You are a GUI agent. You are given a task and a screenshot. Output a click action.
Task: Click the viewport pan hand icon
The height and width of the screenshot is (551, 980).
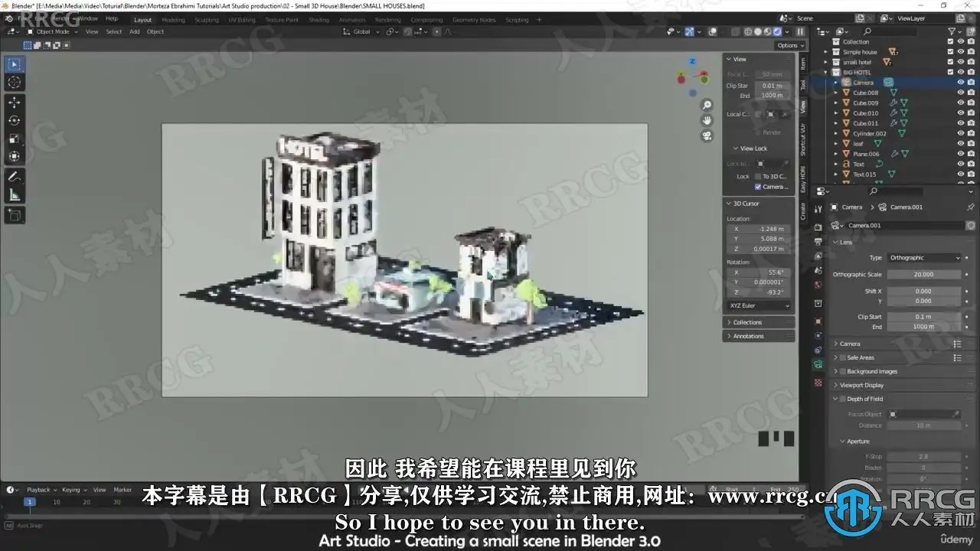click(707, 120)
